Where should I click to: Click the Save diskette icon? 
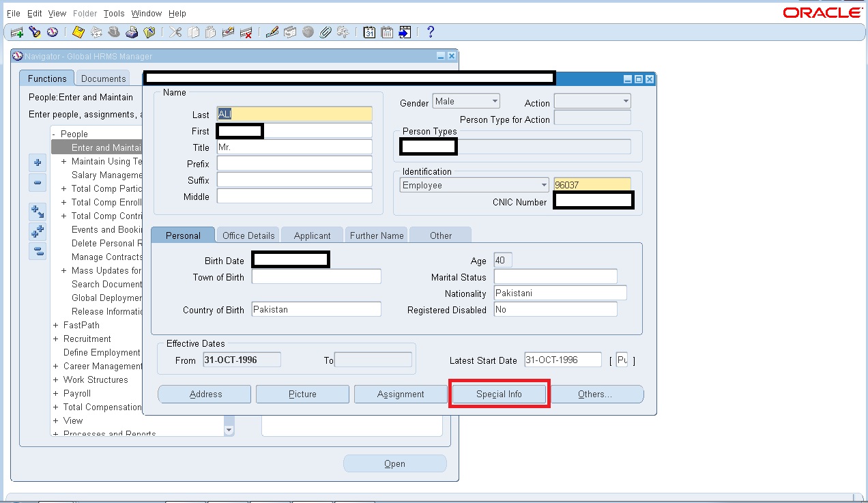77,32
